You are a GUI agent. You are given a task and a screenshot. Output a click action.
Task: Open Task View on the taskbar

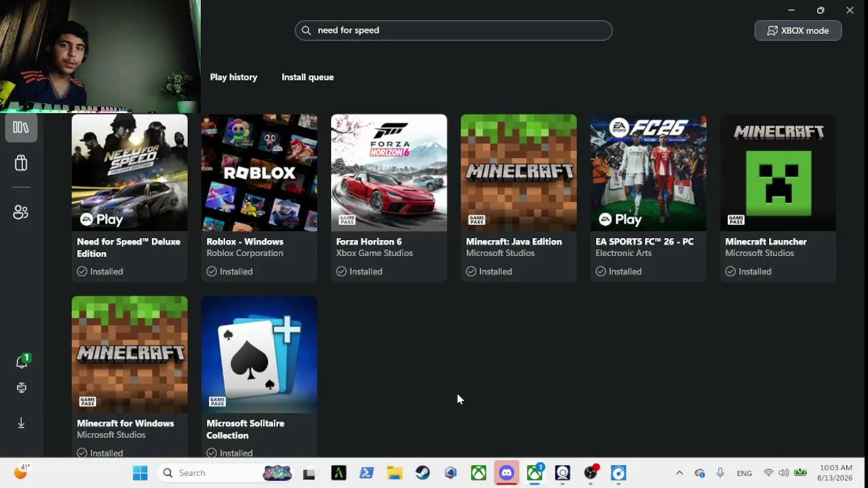click(309, 473)
